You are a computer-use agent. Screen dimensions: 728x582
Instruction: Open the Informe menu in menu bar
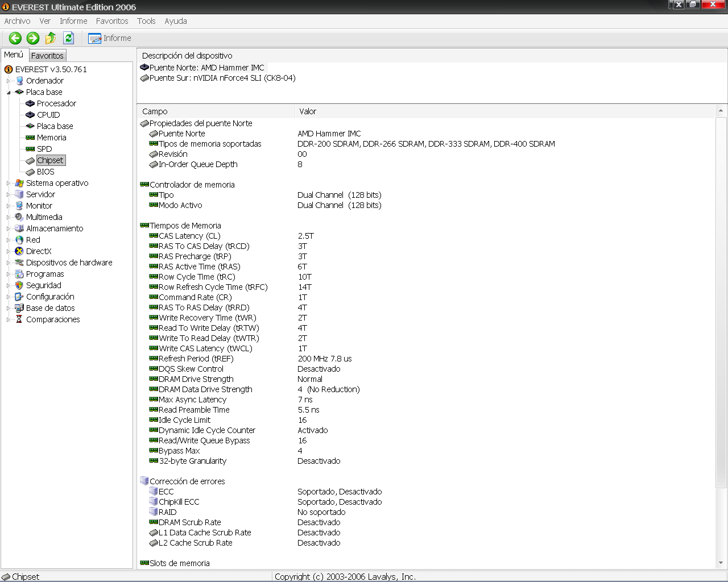coord(74,21)
